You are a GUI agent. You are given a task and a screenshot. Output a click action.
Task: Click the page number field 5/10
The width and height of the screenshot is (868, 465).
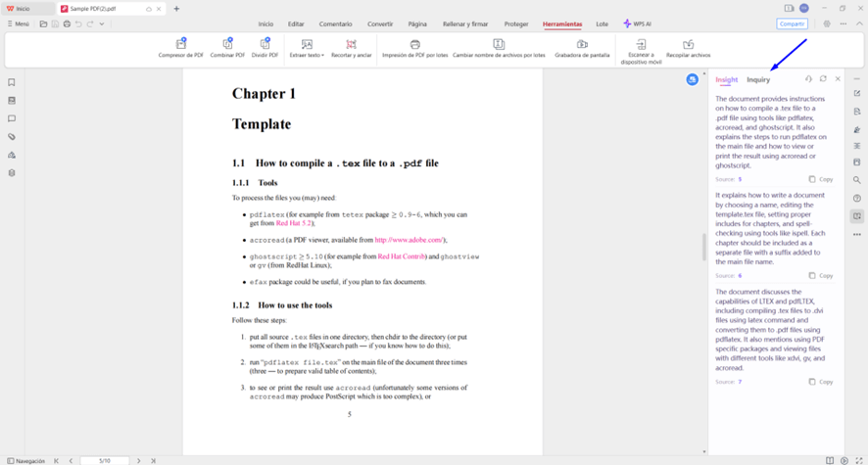click(105, 460)
